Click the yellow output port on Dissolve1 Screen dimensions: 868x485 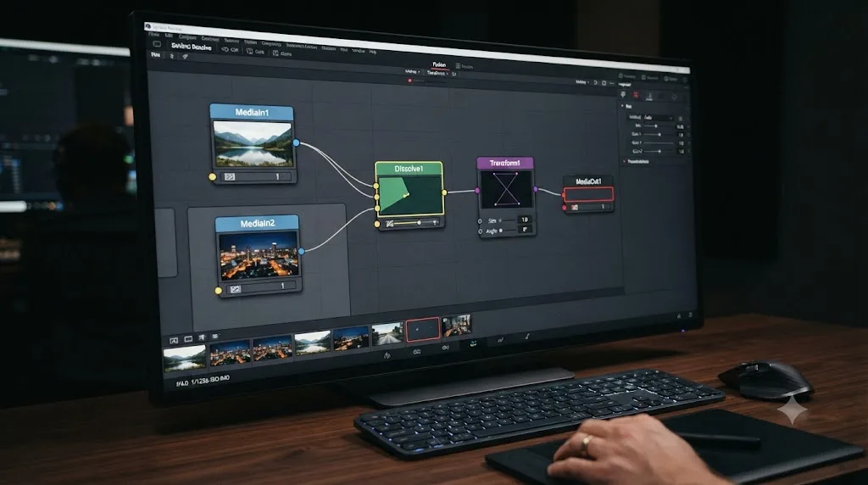(x=444, y=192)
